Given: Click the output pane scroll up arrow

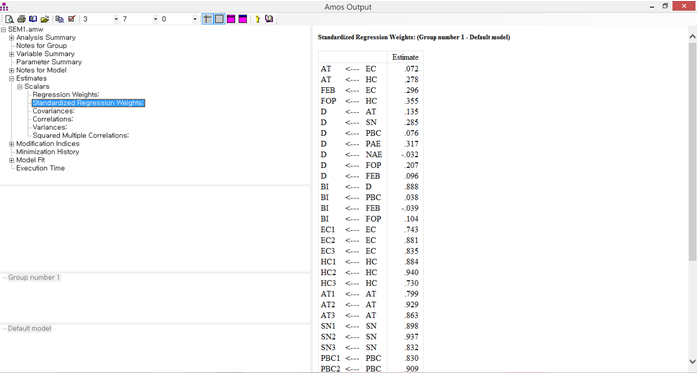Looking at the screenshot, I should [x=693, y=37].
